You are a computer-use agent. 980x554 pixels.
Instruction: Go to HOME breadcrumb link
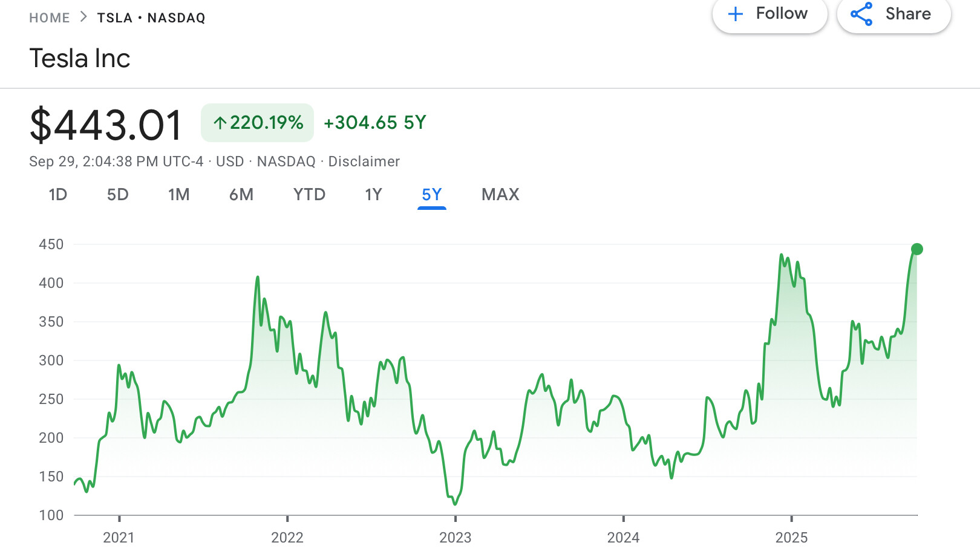[50, 18]
